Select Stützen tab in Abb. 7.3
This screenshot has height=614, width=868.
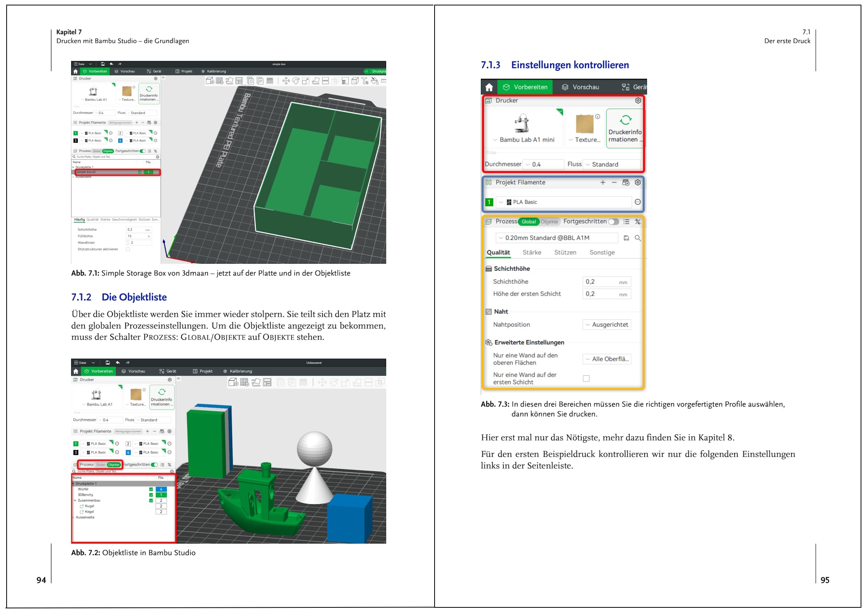(565, 252)
